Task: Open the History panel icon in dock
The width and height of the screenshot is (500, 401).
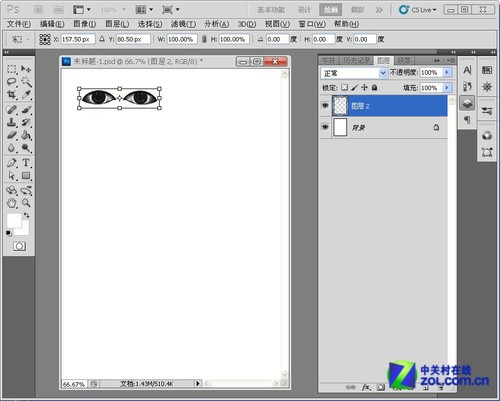Action: [467, 87]
